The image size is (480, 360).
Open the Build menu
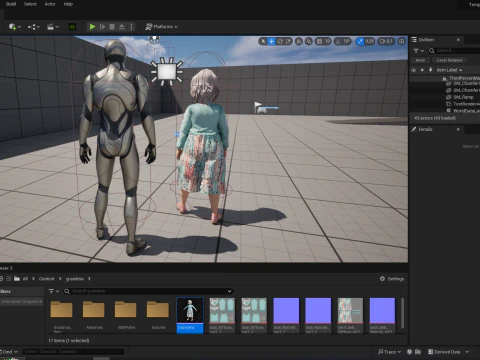11,4
